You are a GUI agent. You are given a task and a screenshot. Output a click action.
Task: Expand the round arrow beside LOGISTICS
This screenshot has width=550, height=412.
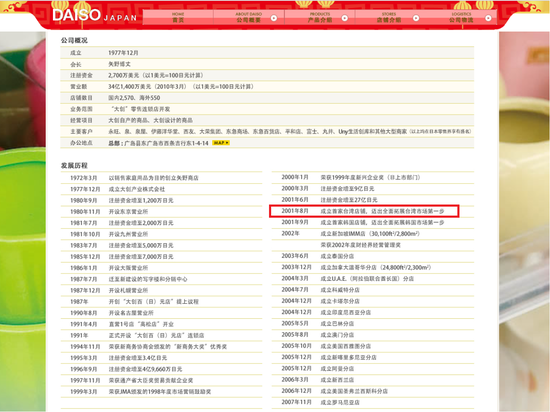click(x=488, y=18)
